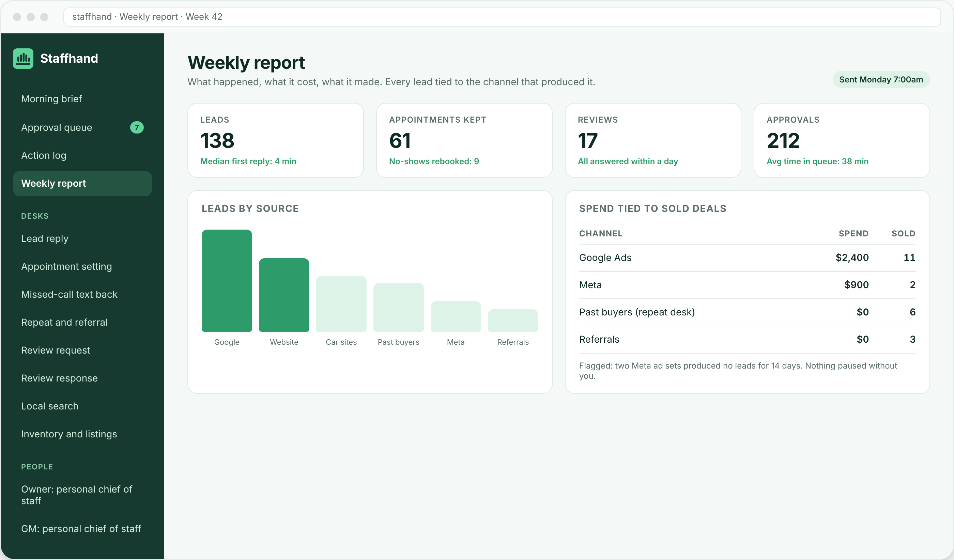This screenshot has width=954, height=560.
Task: Click the Referrals chart bar
Action: click(513, 321)
